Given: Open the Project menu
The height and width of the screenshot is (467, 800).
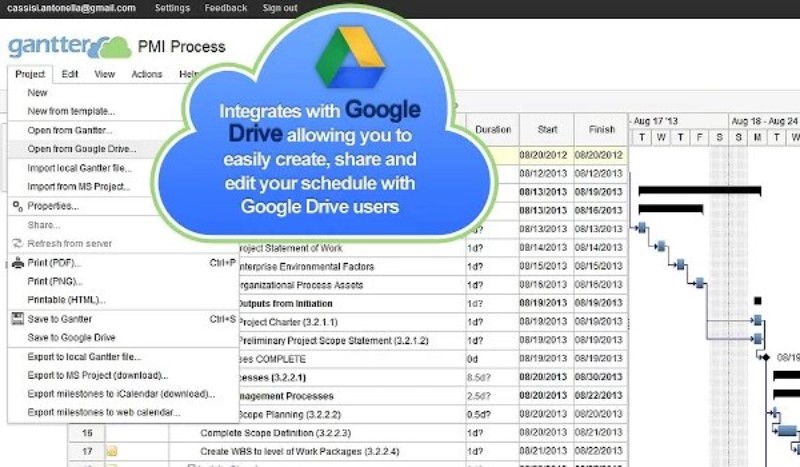Looking at the screenshot, I should (30, 74).
